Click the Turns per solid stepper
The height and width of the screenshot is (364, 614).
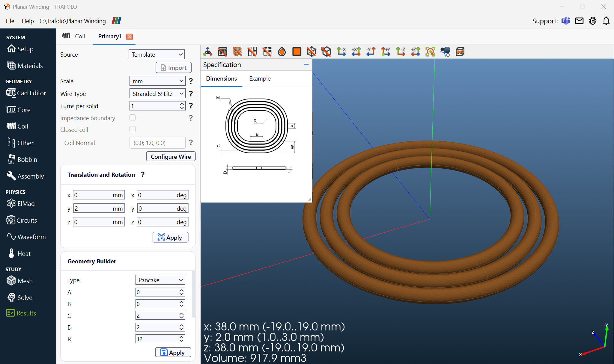click(182, 106)
